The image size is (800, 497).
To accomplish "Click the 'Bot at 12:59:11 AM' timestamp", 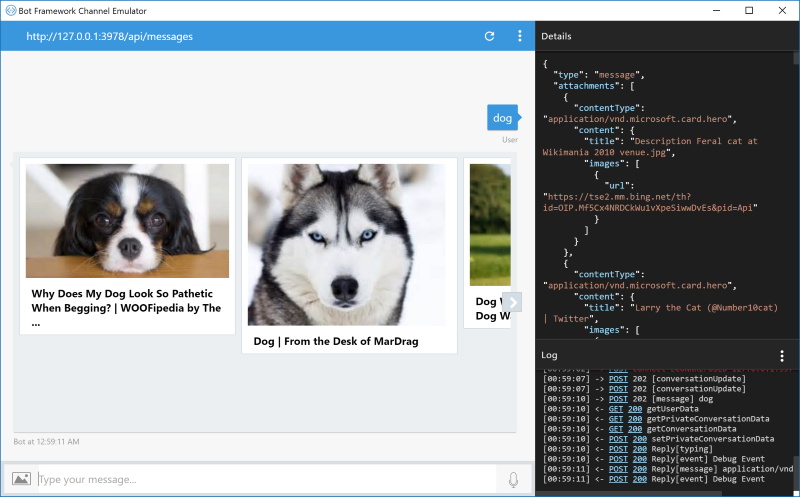I will (x=46, y=441).
